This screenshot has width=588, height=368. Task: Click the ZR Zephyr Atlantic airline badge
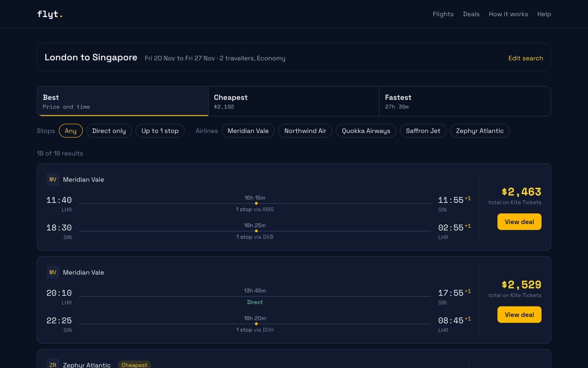(53, 364)
